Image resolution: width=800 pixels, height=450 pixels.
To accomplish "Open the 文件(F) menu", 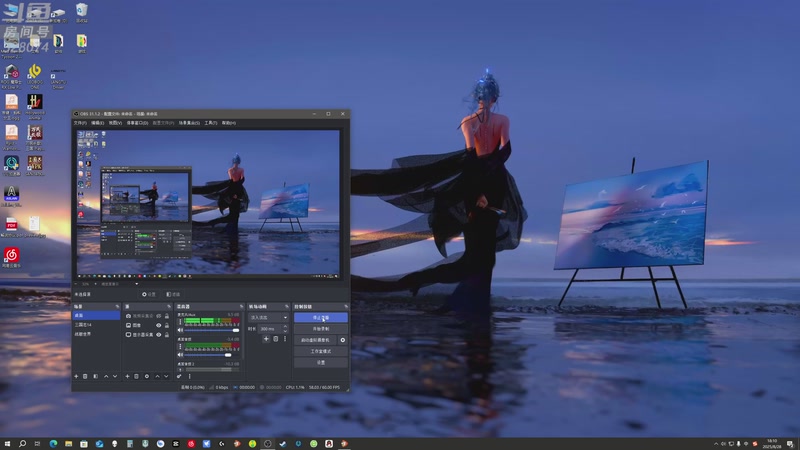I will [x=80, y=123].
